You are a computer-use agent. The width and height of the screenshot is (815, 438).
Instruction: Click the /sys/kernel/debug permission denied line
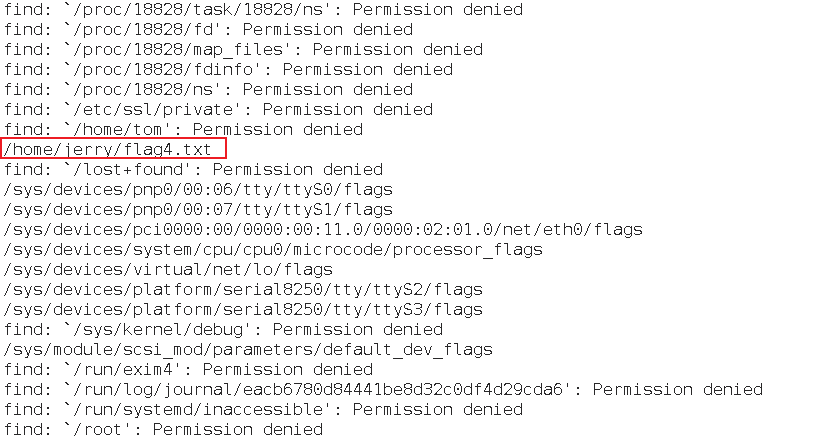click(224, 329)
